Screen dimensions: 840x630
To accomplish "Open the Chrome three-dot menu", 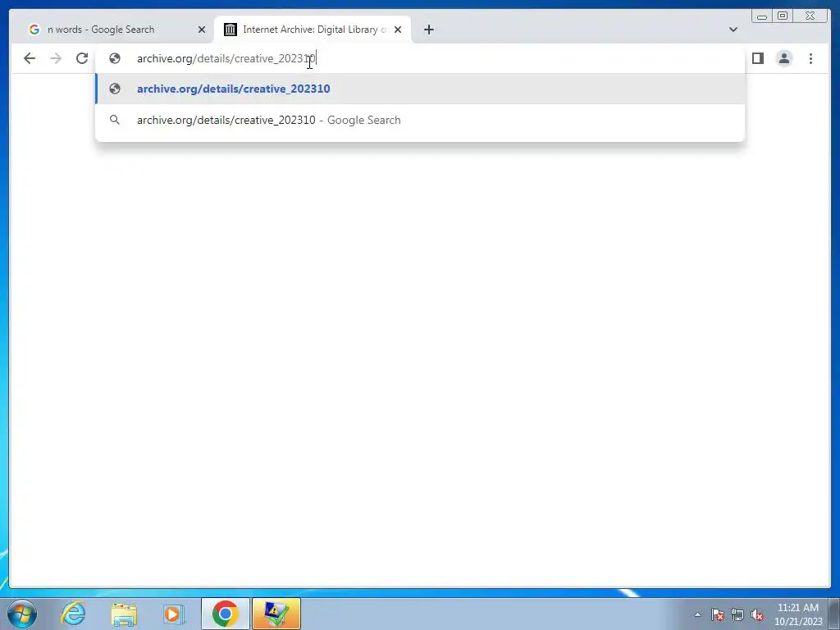I will 810,58.
